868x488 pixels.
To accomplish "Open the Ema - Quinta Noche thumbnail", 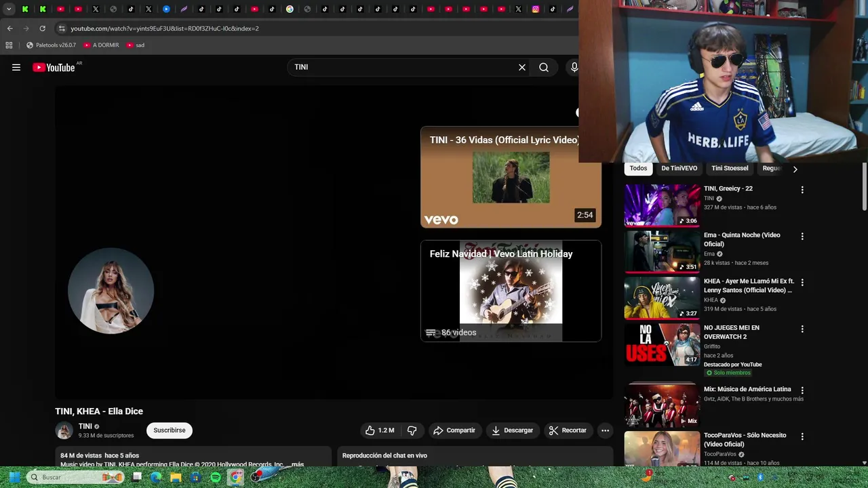I will coord(662,251).
